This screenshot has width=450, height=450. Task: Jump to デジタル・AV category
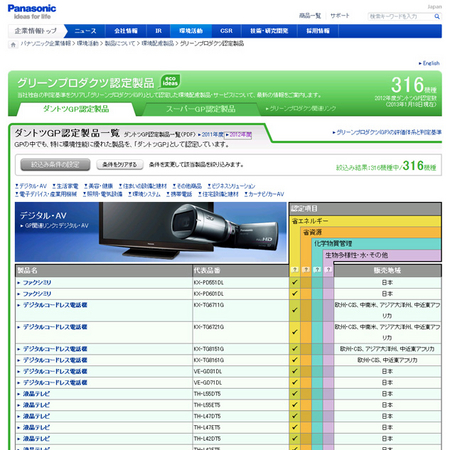coord(31,186)
